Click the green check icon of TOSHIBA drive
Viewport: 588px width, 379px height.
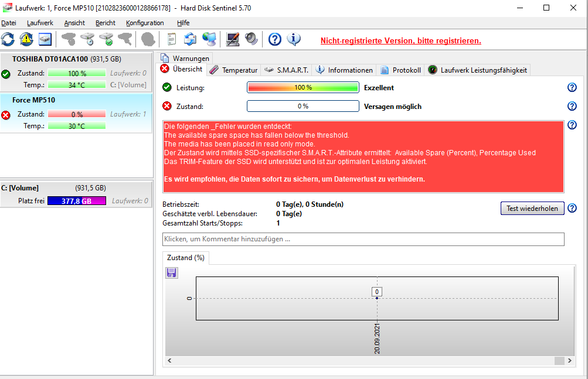click(x=6, y=74)
